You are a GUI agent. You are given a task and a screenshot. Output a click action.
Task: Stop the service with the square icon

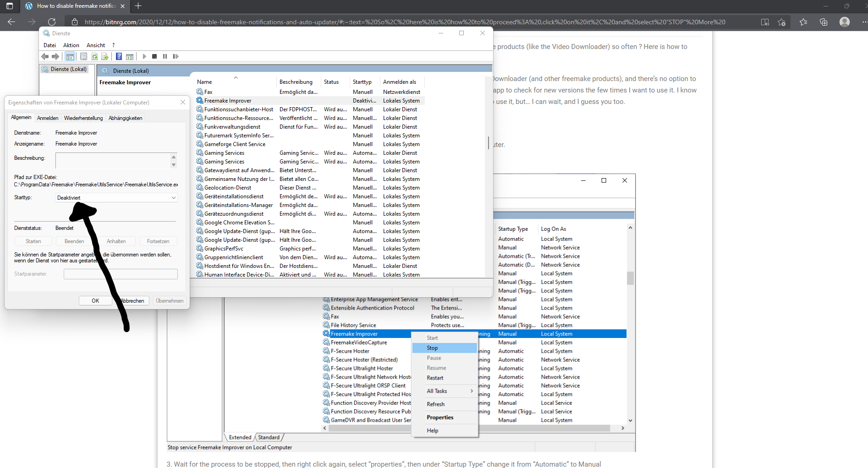[x=154, y=56]
